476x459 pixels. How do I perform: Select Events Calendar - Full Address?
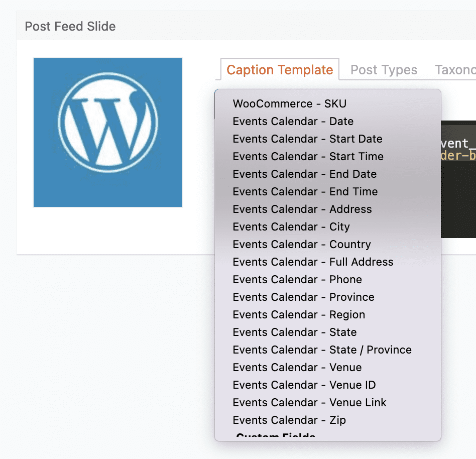(327, 262)
